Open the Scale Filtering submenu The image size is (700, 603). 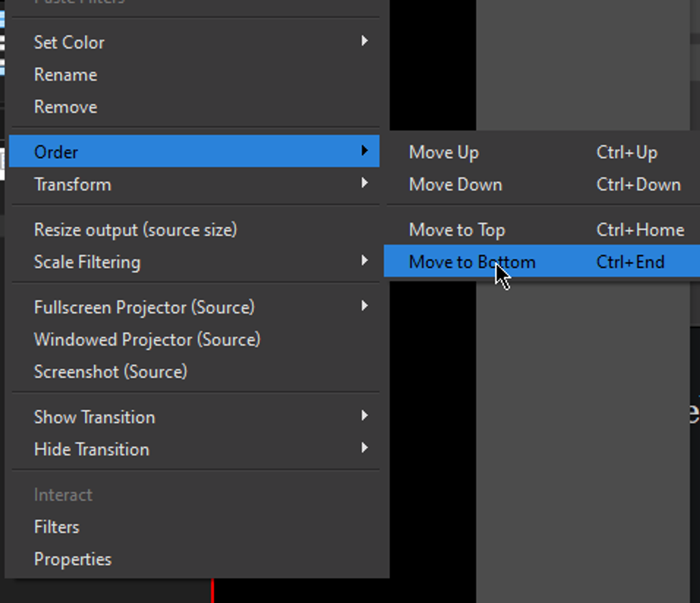pos(194,262)
